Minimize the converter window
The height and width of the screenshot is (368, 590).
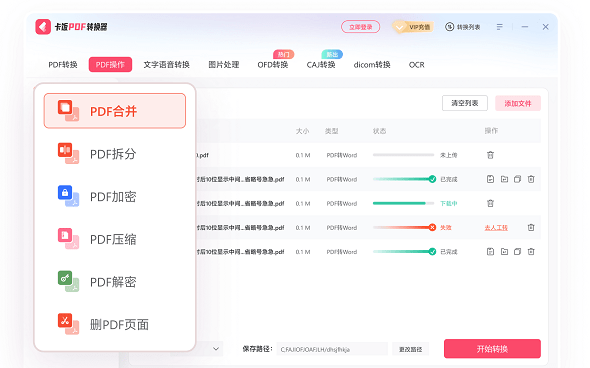(x=525, y=27)
